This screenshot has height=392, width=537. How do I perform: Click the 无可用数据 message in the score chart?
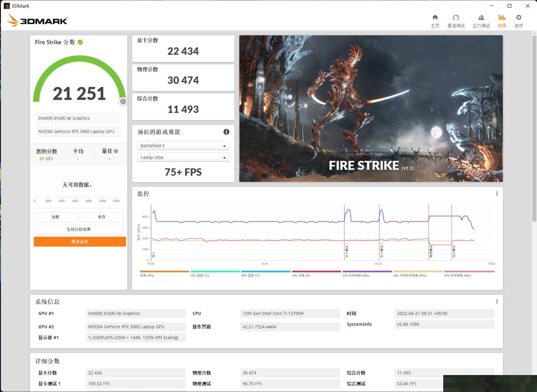tap(78, 185)
